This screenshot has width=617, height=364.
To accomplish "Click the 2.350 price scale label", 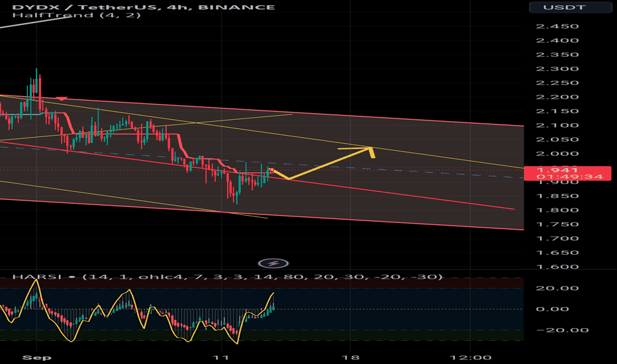I will click(x=557, y=55).
